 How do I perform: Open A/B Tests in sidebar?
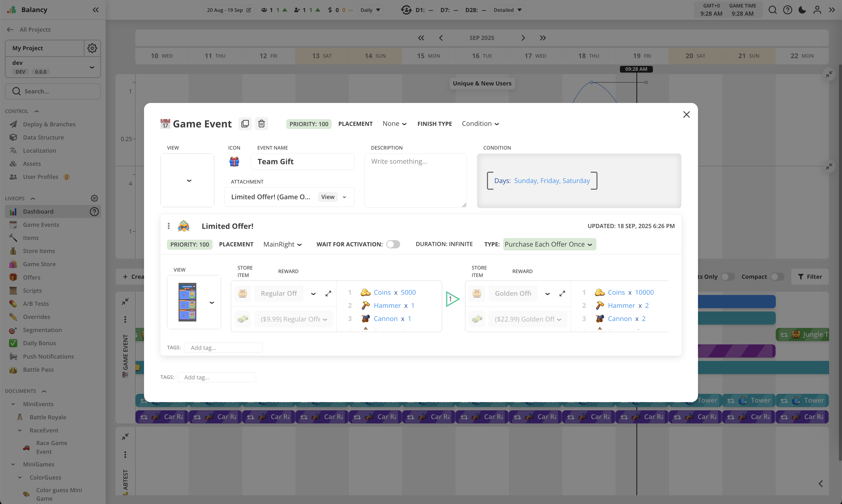[36, 304]
